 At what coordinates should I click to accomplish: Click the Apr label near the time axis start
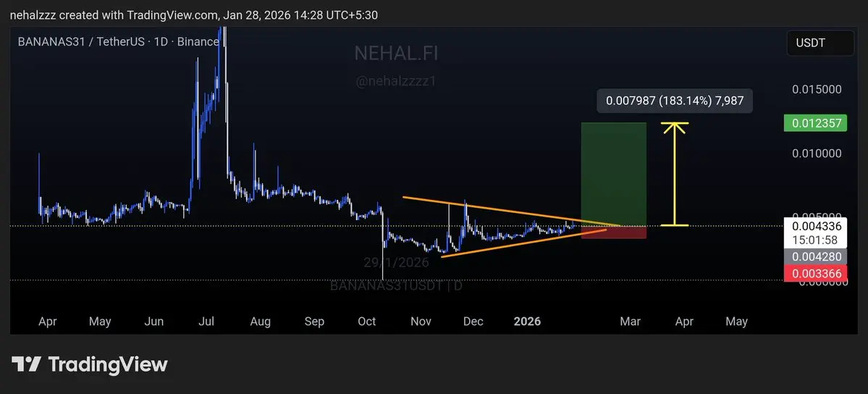click(x=48, y=322)
